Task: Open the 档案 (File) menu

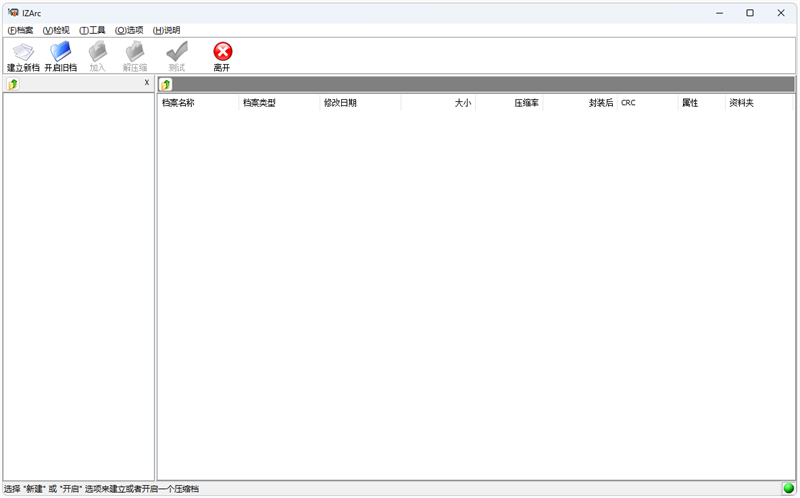Action: [20, 30]
